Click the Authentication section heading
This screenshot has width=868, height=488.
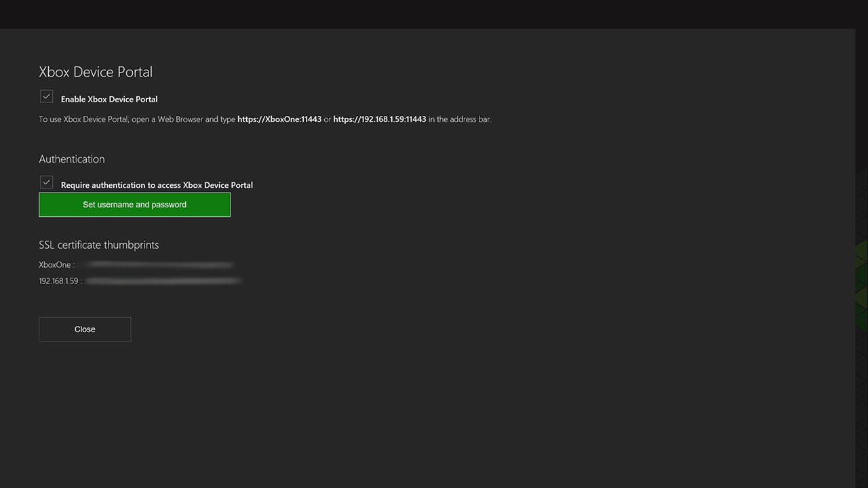tap(71, 159)
